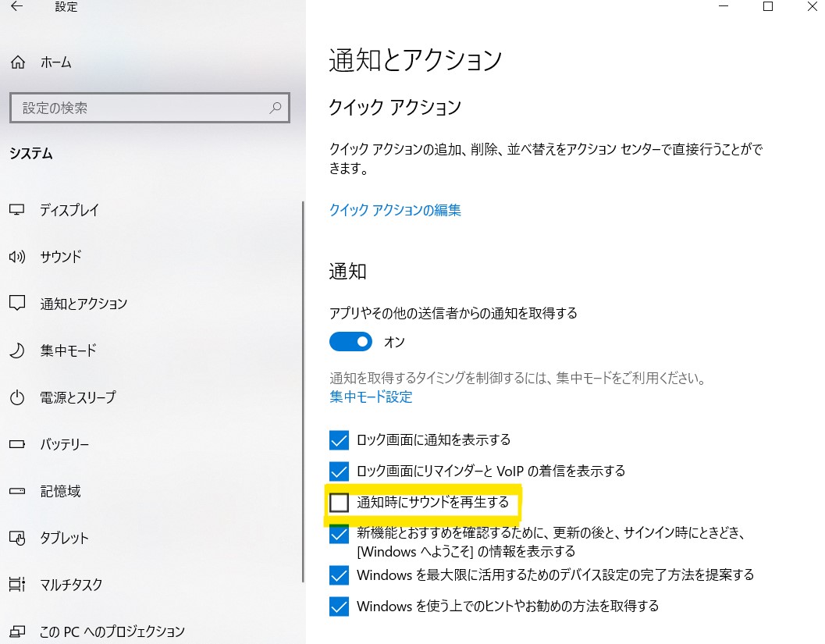Enable 通知時にサウンドを再生する checkbox
Image resolution: width=825 pixels, height=644 pixels.
339,502
